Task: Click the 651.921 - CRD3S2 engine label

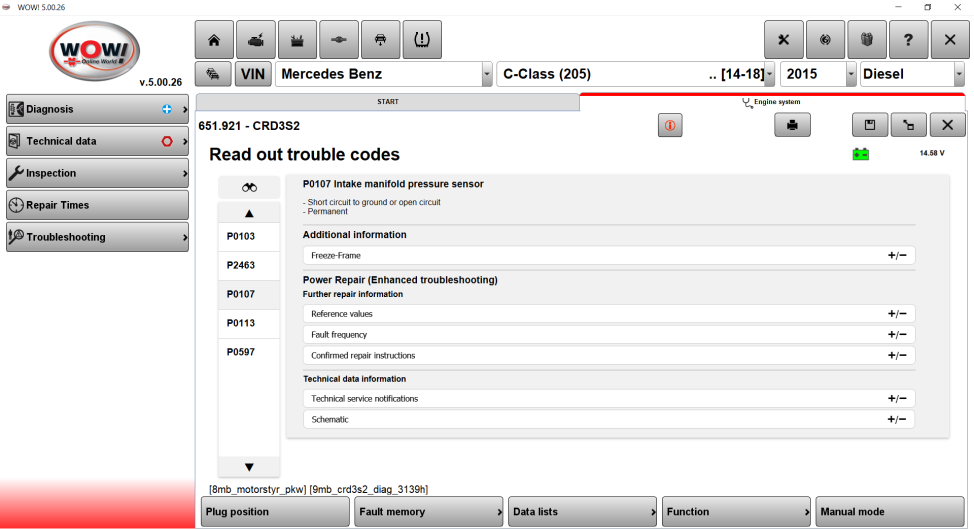Action: point(249,126)
